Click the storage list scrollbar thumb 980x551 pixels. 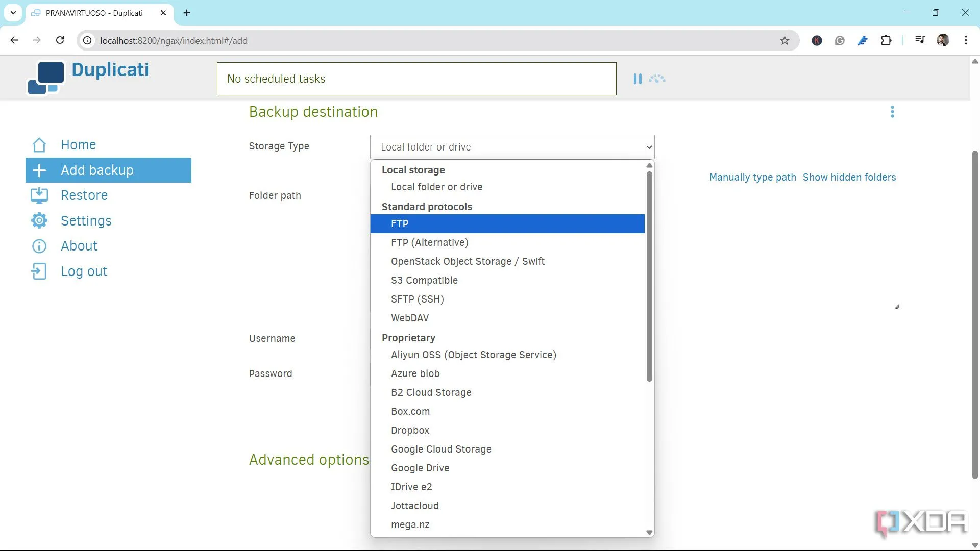pos(649,275)
